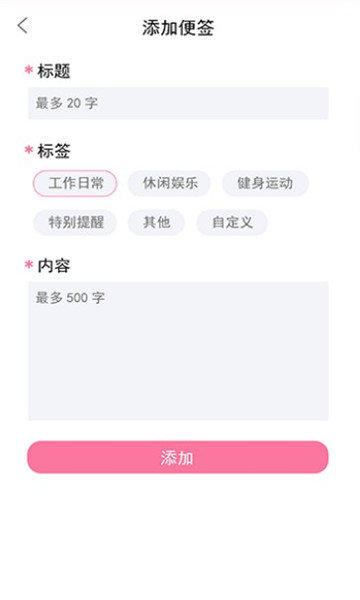The image size is (360, 600).
Task: Pick the 健身运动 tag option
Action: pyautogui.click(x=265, y=183)
